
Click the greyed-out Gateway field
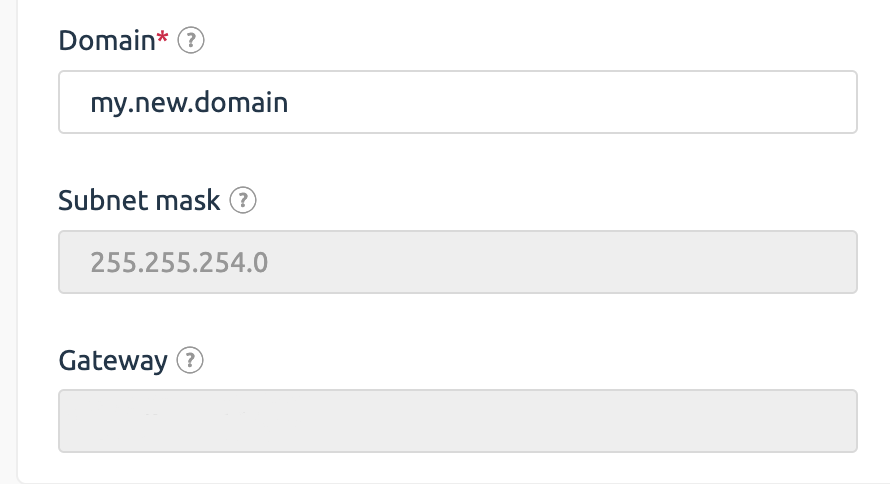(x=457, y=421)
